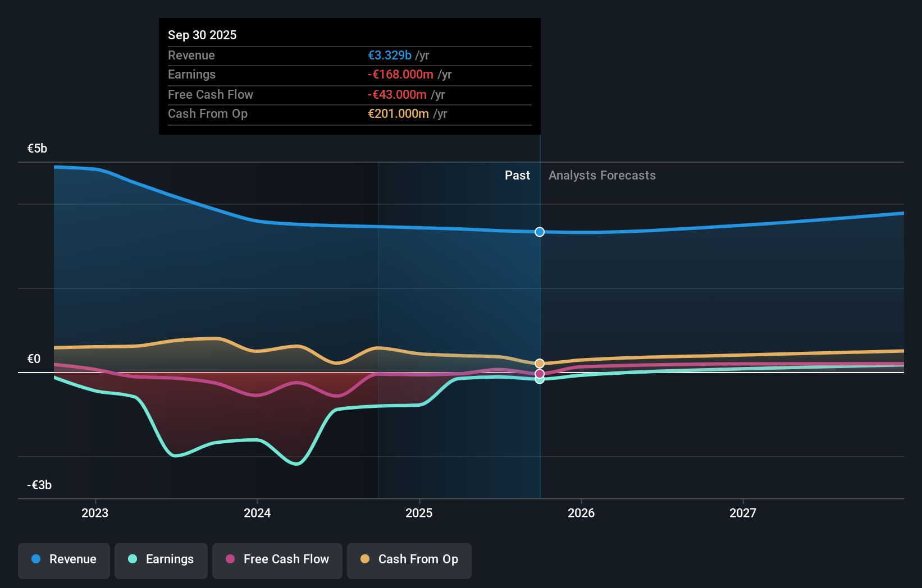Toggle the Earnings series visibility
922x588 pixels.
coord(161,560)
